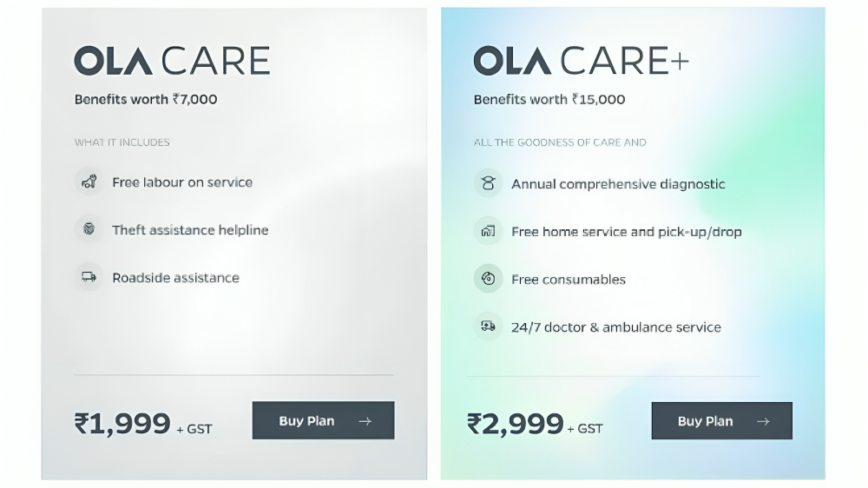868x488 pixels.
Task: Select the Theft assistance helpline text
Action: coord(190,230)
